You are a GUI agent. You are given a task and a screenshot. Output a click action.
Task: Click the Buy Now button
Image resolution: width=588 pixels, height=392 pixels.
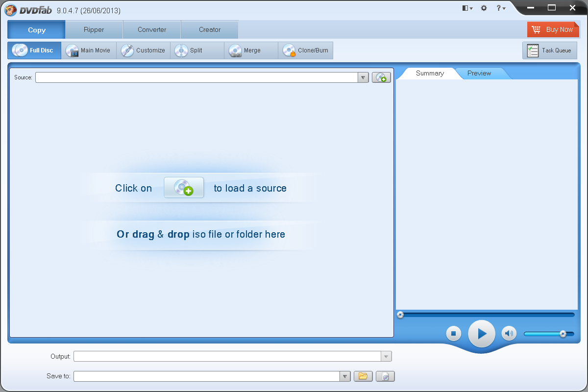pyautogui.click(x=552, y=29)
